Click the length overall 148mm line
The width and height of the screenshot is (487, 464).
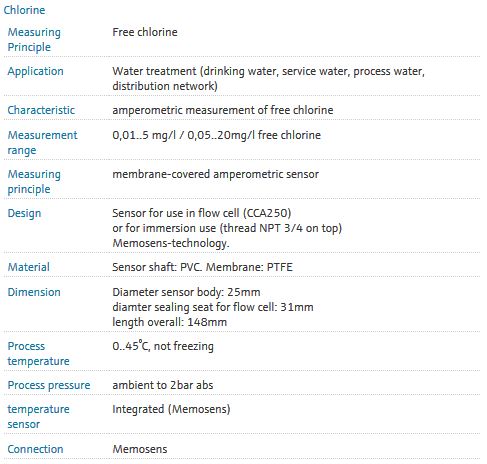coord(169,322)
